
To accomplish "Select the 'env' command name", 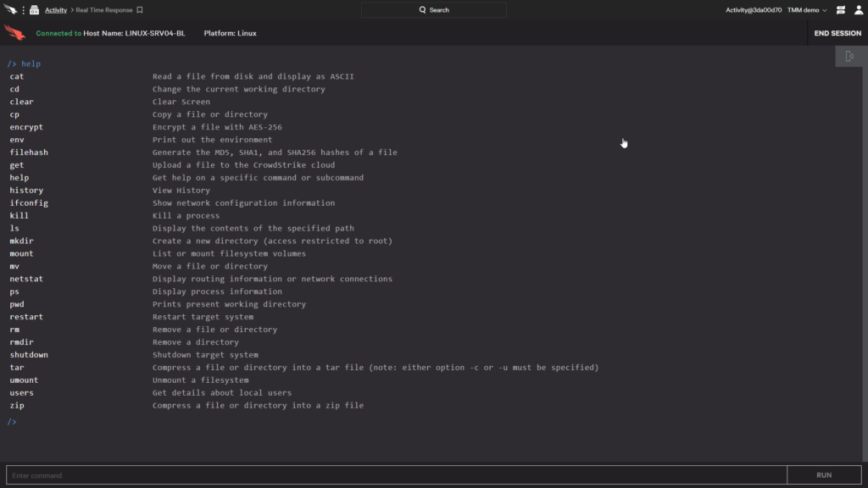I will [17, 140].
